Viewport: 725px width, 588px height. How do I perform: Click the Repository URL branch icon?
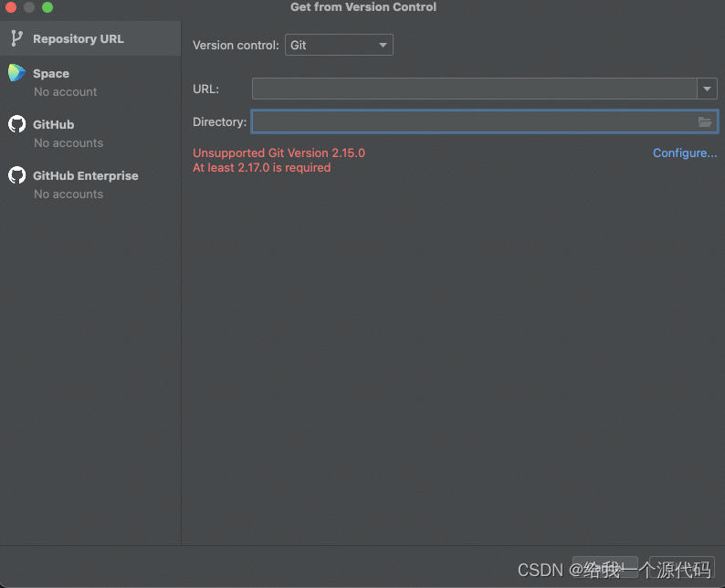tap(16, 38)
